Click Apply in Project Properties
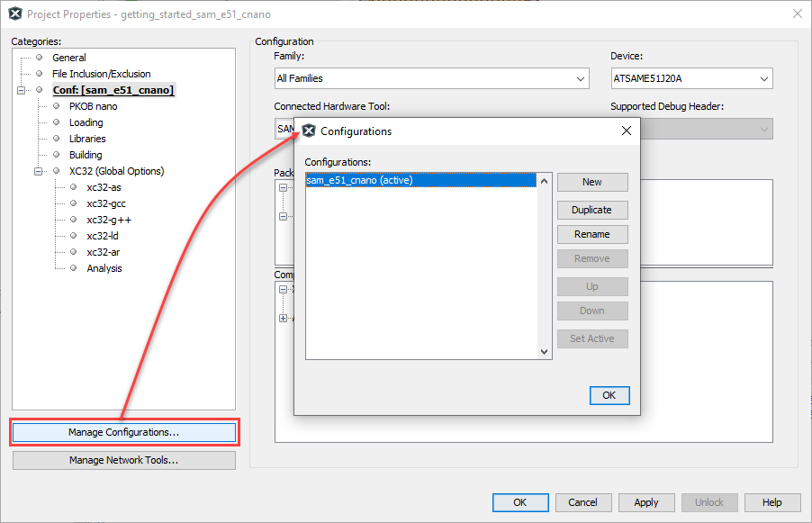The image size is (812, 523). click(645, 502)
